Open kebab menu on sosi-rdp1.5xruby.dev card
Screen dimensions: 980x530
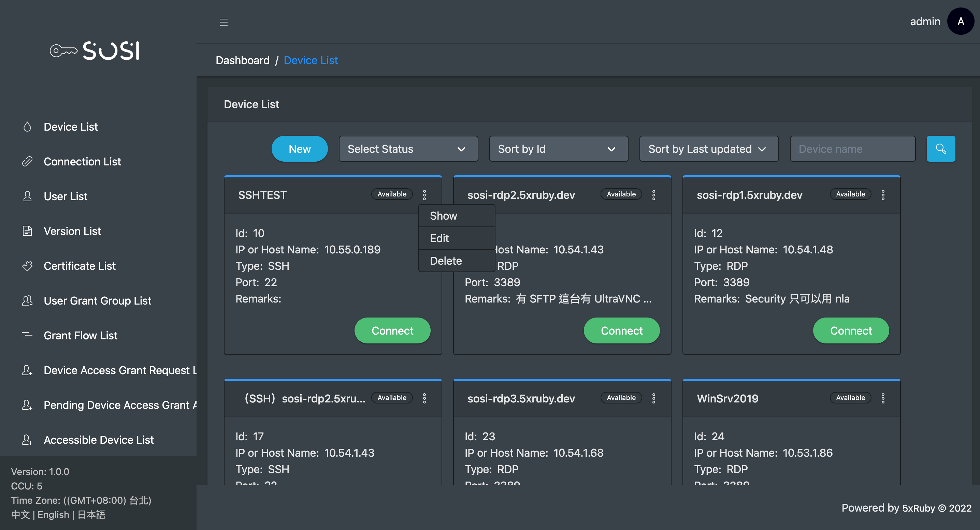pos(883,195)
